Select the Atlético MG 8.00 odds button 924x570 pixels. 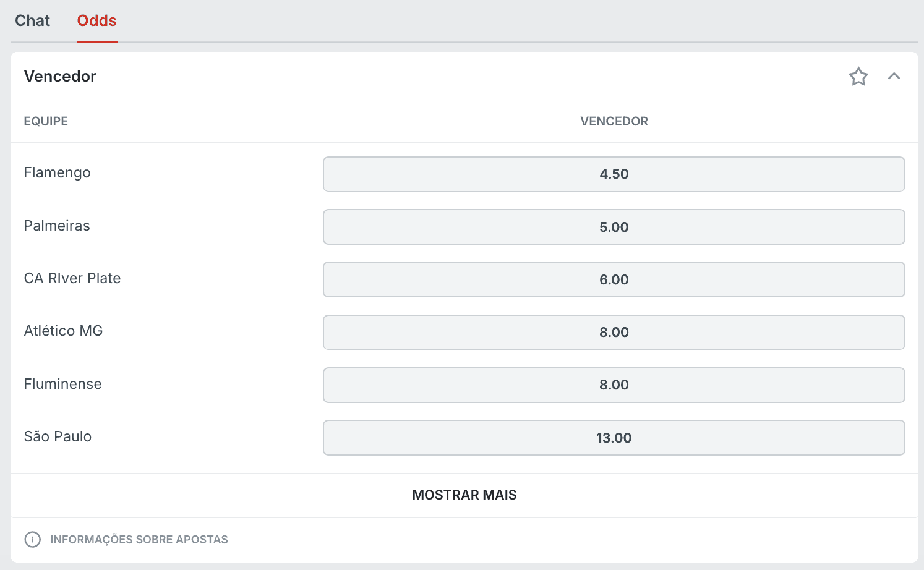614,333
